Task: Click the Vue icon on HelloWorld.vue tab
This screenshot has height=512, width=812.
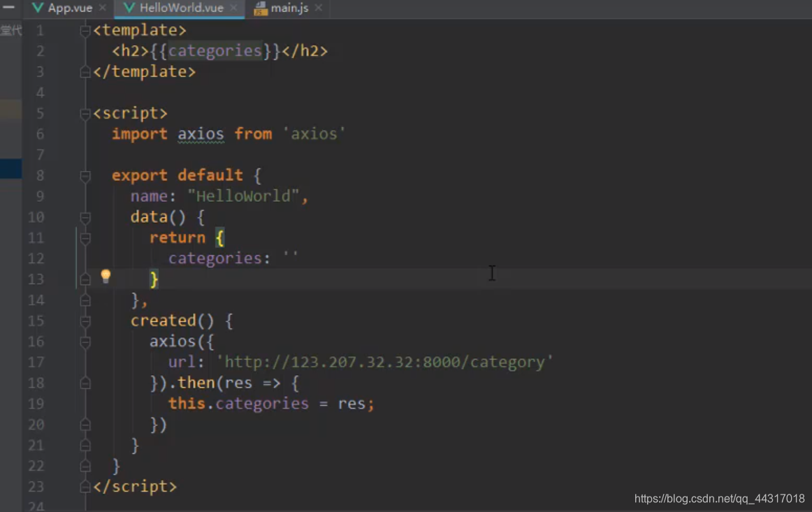Action: (x=129, y=8)
